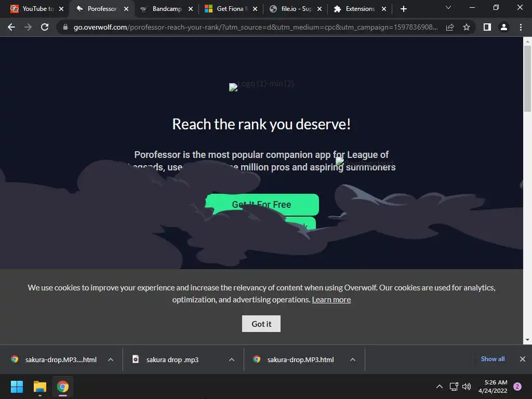
Task: Click the forward navigation arrow
Action: 28,27
